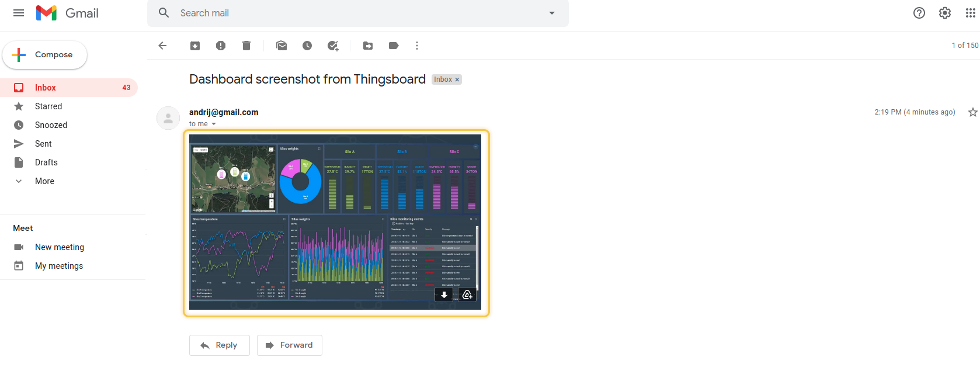
Task: Go to the Drafts folder
Action: click(46, 162)
